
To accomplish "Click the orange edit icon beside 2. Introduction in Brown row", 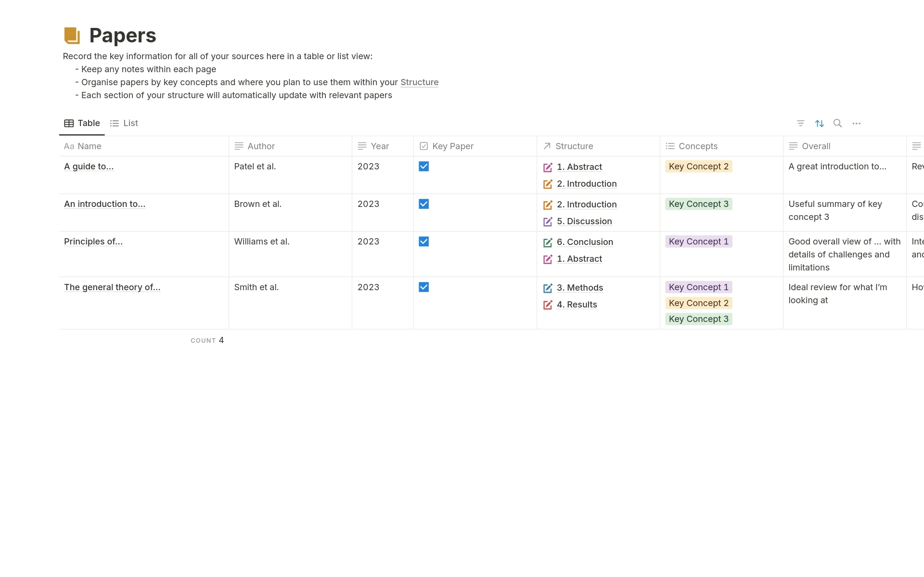I will click(548, 205).
